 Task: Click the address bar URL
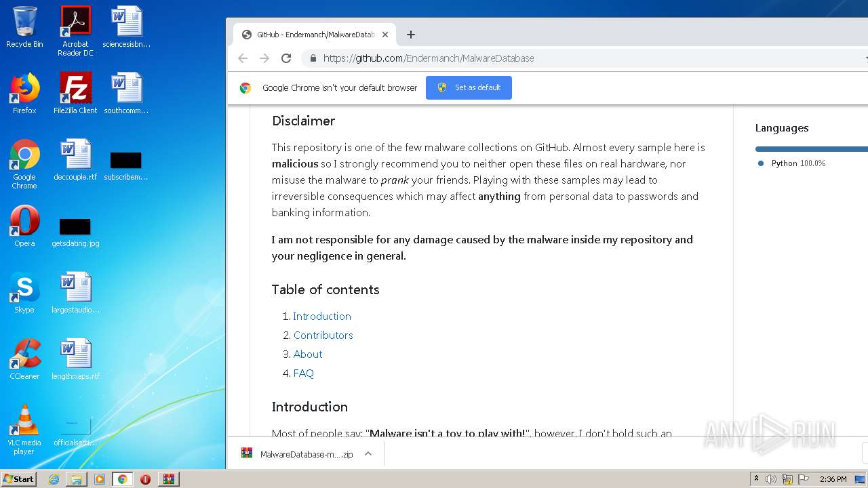(429, 58)
